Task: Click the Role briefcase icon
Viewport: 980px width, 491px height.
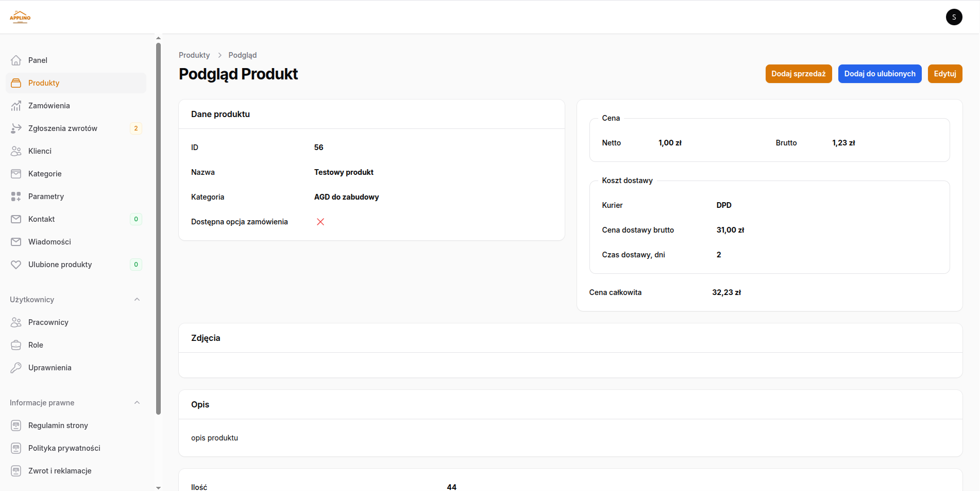Action: pos(16,345)
